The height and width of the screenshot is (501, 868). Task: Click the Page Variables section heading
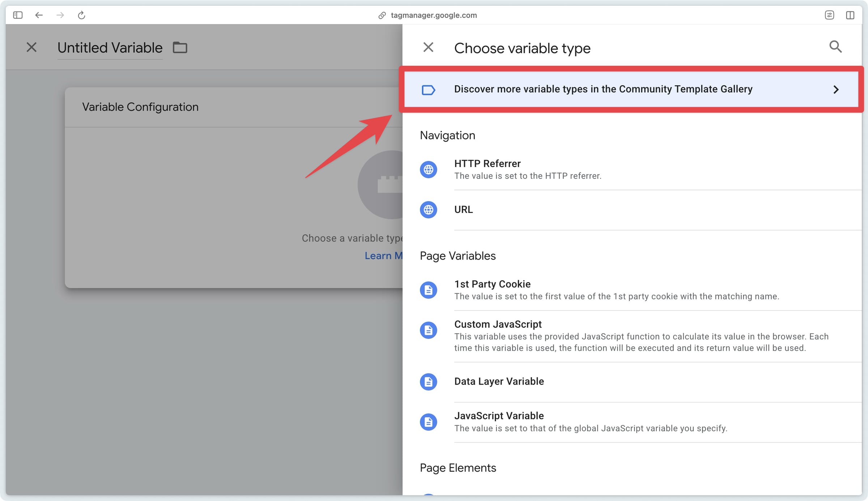pyautogui.click(x=458, y=256)
